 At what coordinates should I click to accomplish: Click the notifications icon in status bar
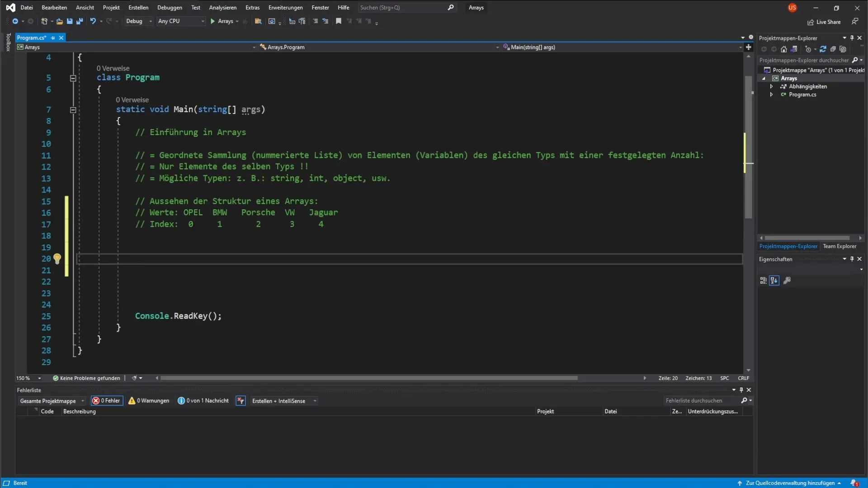tap(854, 483)
